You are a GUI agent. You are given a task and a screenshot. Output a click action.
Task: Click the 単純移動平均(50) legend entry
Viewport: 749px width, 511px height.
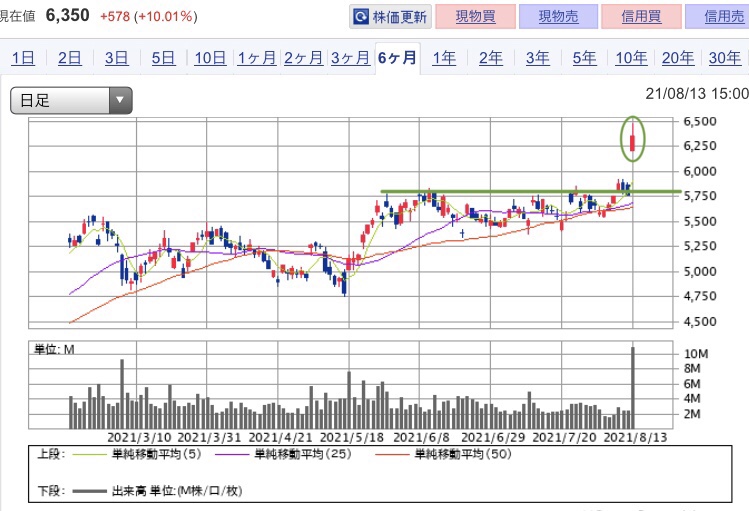pyautogui.click(x=443, y=454)
